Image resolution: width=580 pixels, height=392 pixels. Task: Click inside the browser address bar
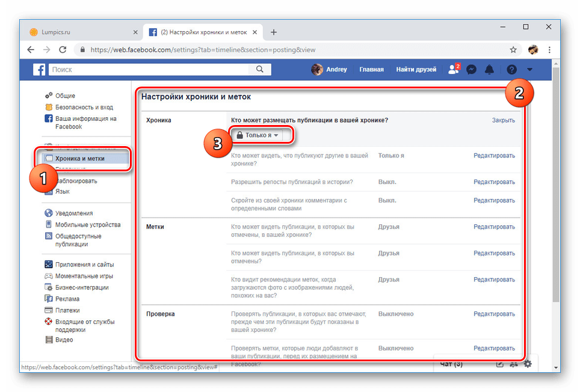click(241, 50)
